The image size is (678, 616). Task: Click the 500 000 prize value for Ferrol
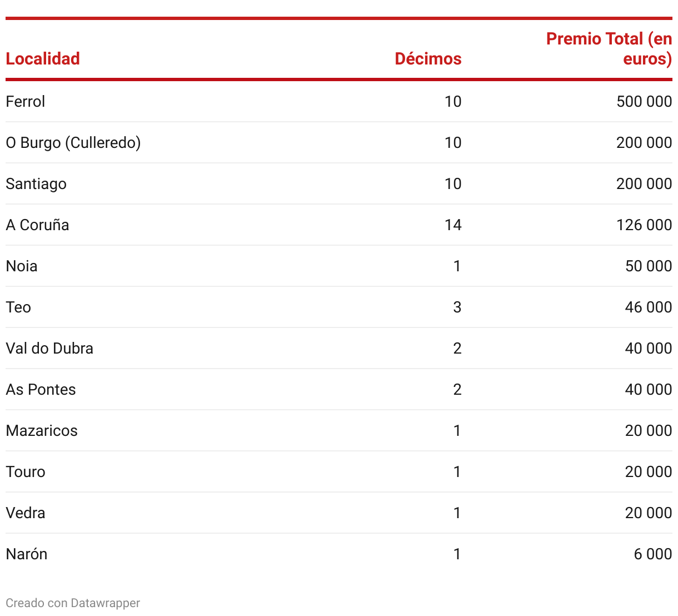point(644,101)
